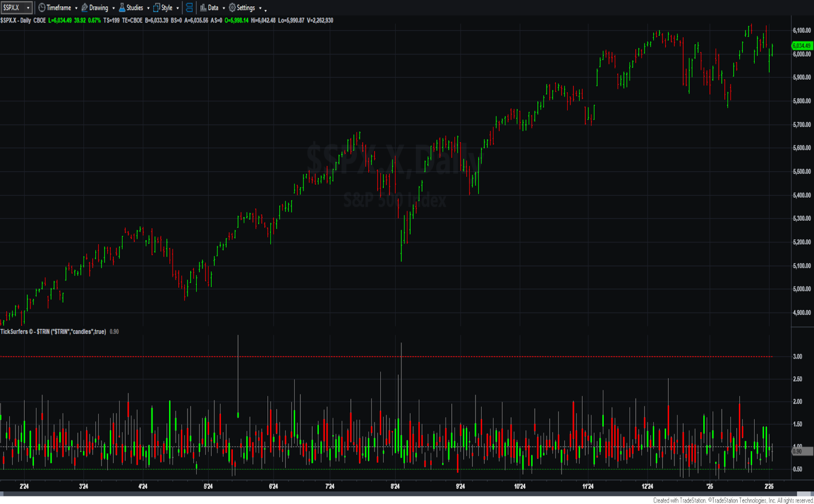The width and height of the screenshot is (814, 504).
Task: Click the 8'24 date axis label
Action: tap(395, 486)
